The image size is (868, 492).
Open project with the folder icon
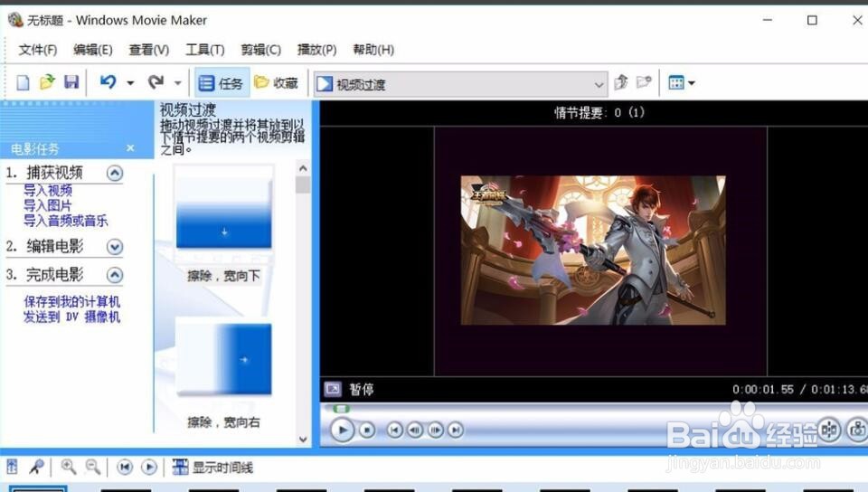coord(47,82)
